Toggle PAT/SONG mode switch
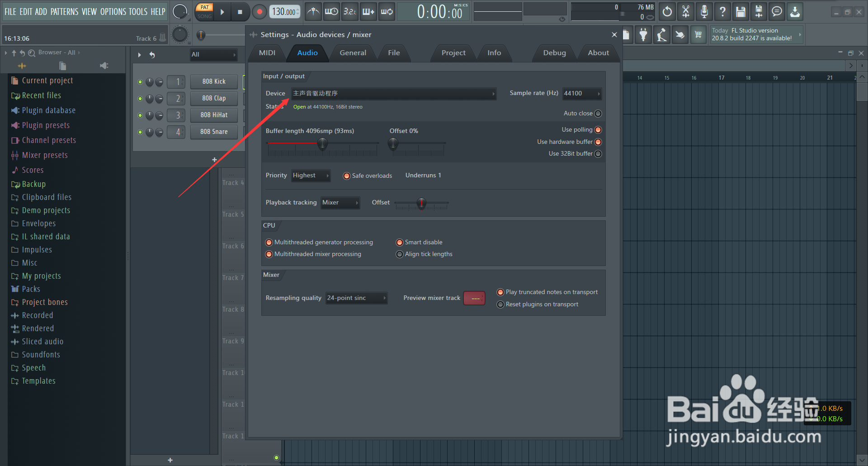The image size is (868, 466). (x=205, y=12)
